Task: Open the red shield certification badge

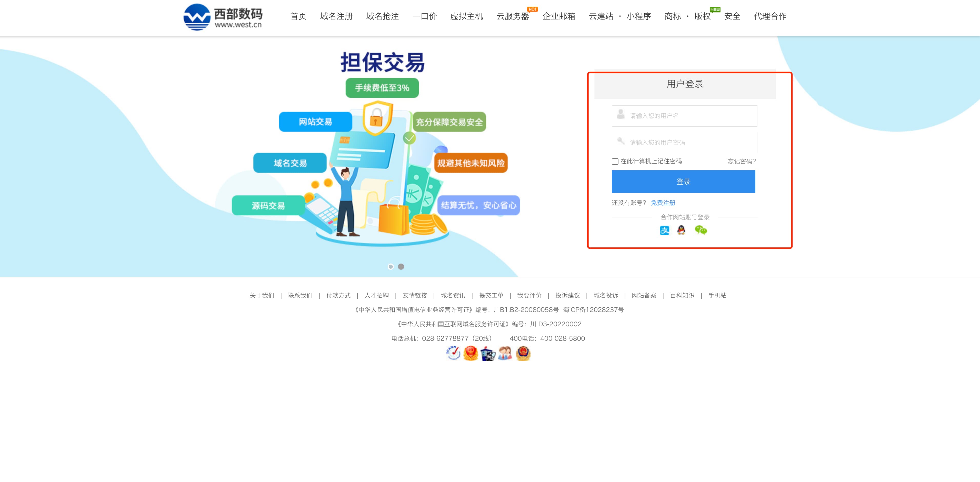Action: [471, 353]
